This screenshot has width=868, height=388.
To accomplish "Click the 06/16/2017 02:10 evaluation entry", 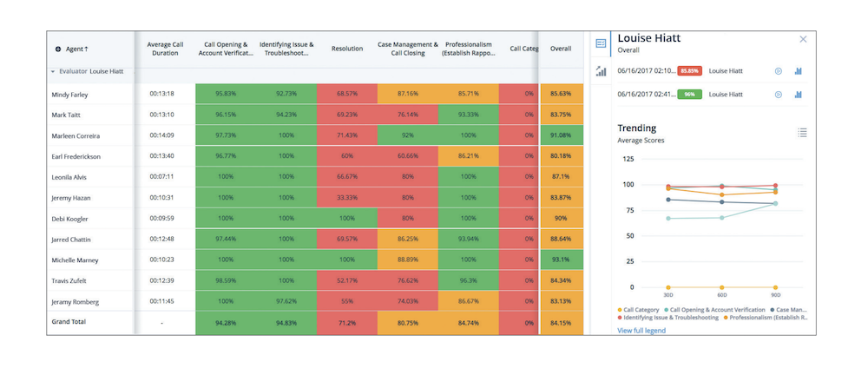I will [x=713, y=71].
